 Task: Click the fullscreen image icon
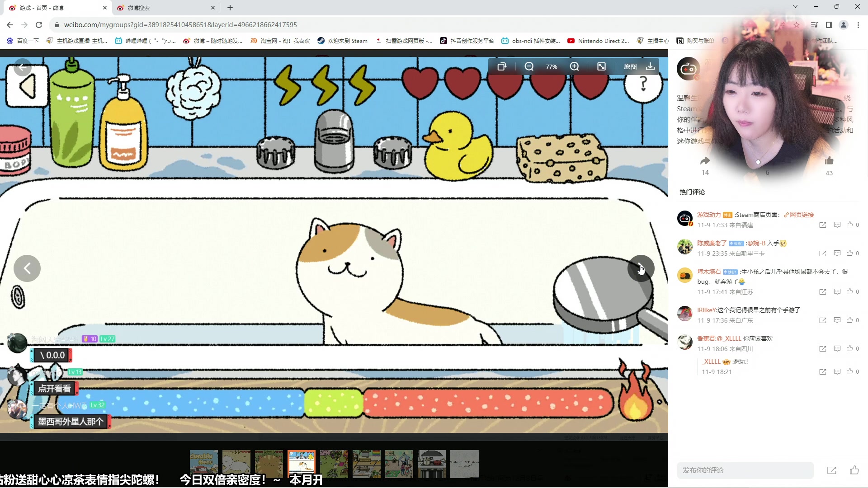pyautogui.click(x=601, y=67)
